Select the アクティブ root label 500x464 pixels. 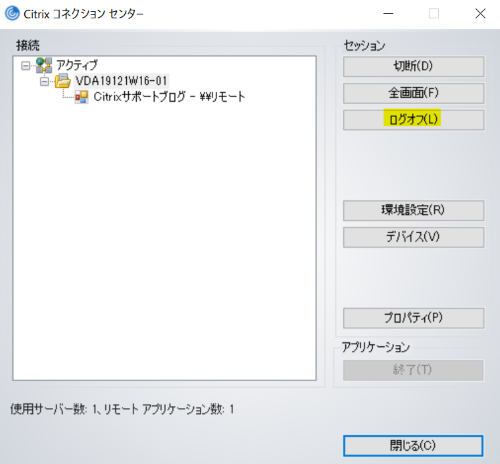click(x=77, y=65)
